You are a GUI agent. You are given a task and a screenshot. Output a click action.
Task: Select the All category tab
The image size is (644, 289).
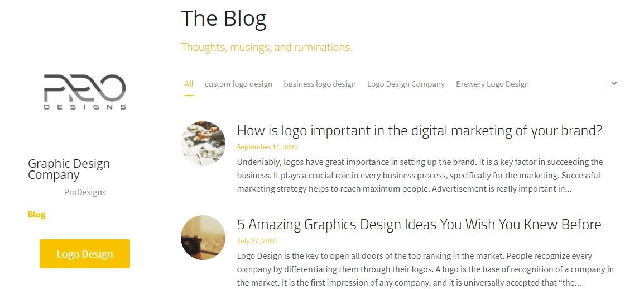coord(189,84)
